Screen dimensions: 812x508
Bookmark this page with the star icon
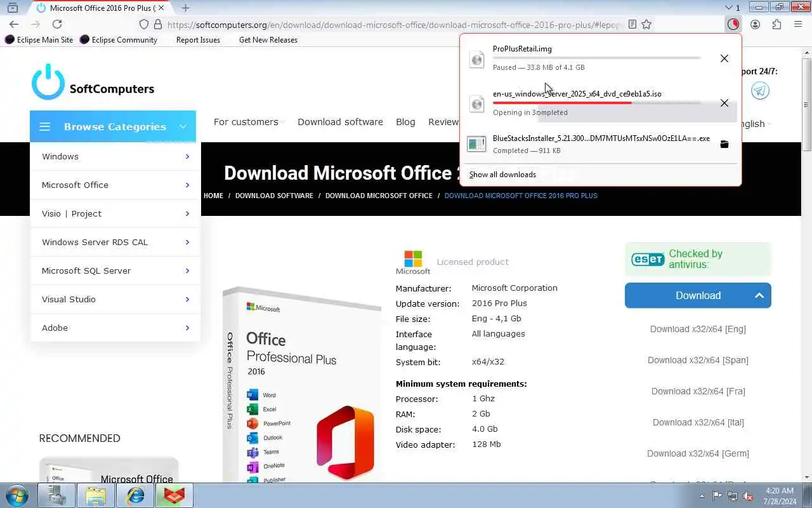tap(646, 24)
